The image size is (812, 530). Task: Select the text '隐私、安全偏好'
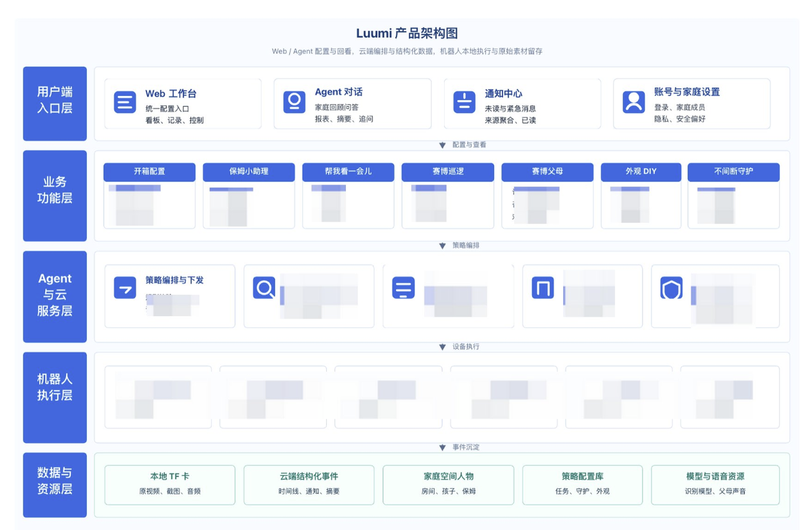pos(680,119)
